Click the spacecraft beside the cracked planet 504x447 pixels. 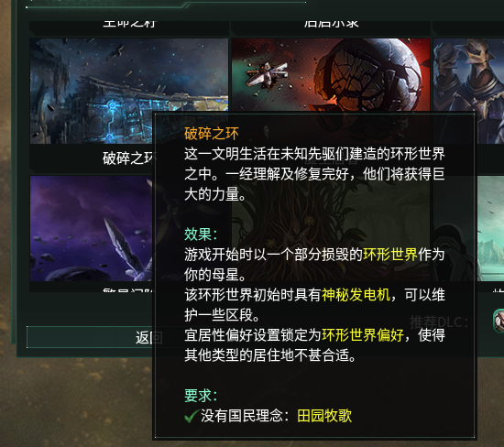[x=267, y=74]
